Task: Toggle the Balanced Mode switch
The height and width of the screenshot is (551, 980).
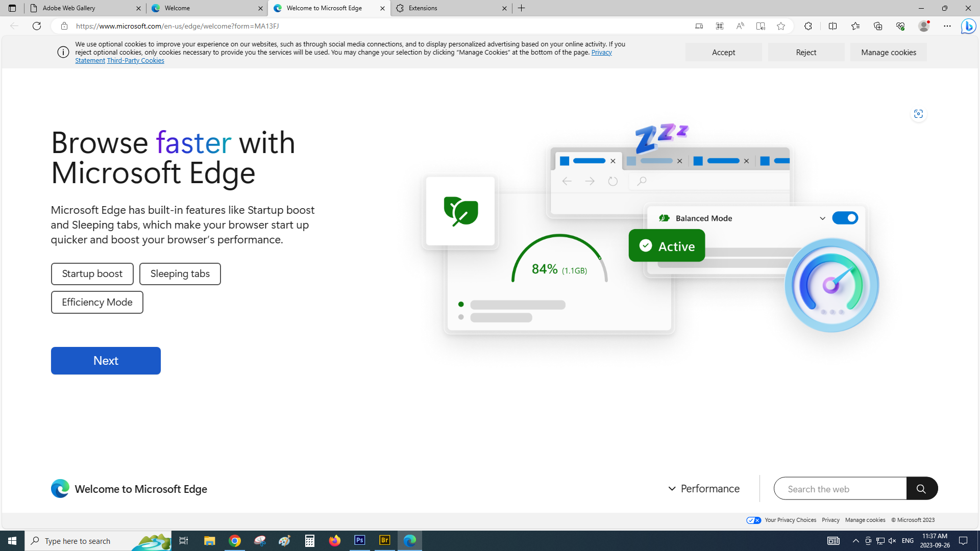Action: (x=845, y=218)
